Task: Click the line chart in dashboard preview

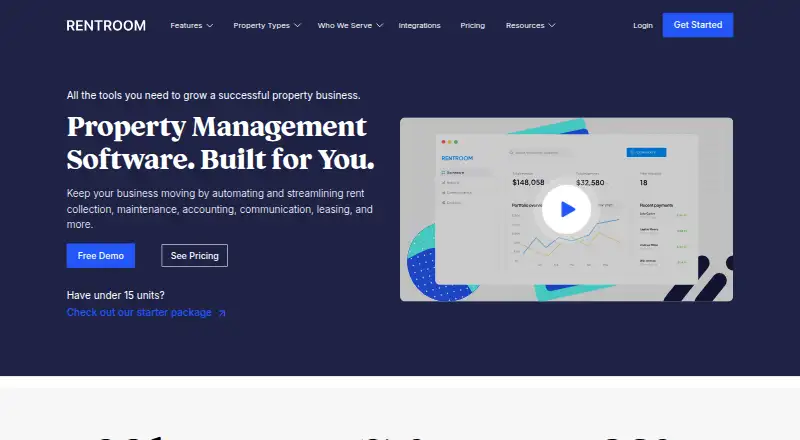Action: (567, 237)
